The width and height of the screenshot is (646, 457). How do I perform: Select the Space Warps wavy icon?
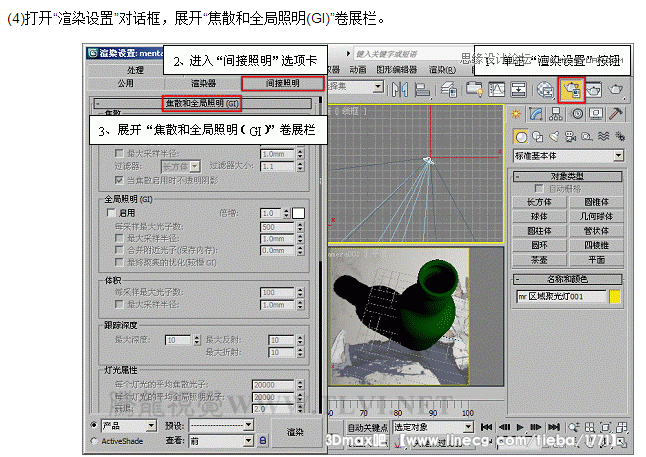[603, 136]
